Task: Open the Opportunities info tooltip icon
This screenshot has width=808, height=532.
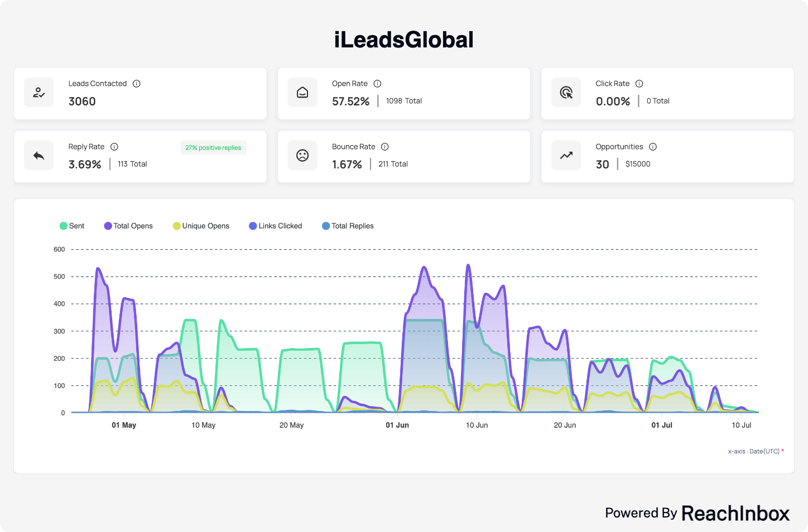Action: tap(653, 147)
